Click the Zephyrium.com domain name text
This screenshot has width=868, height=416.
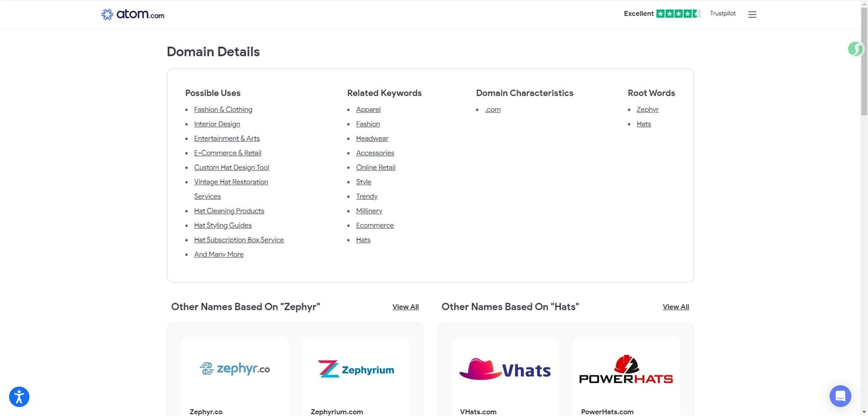point(336,412)
